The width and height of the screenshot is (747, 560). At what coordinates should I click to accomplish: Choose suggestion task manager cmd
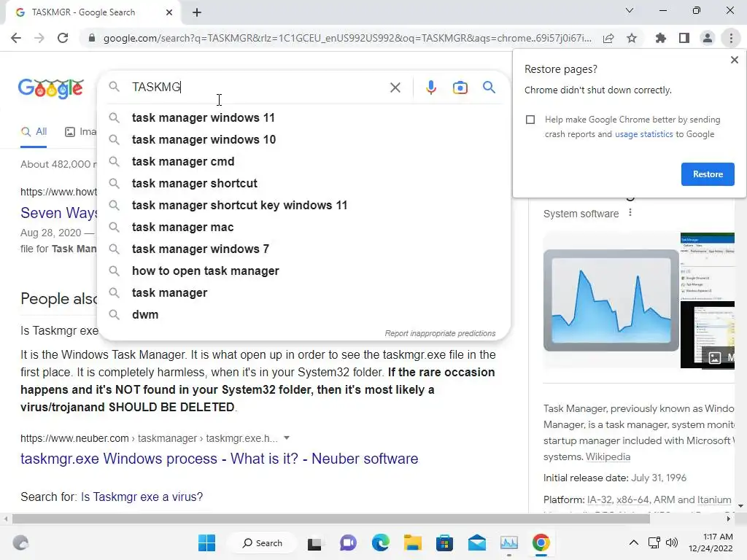point(303,161)
